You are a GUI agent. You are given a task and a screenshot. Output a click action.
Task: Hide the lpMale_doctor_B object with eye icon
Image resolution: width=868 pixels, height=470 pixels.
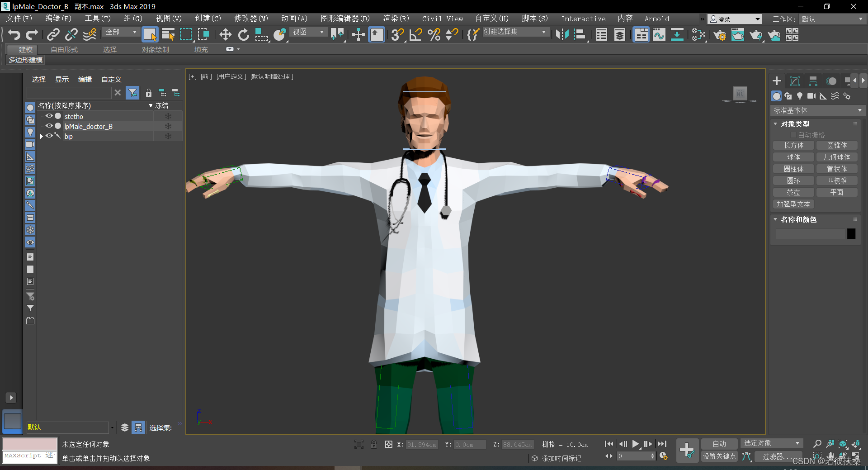point(49,126)
